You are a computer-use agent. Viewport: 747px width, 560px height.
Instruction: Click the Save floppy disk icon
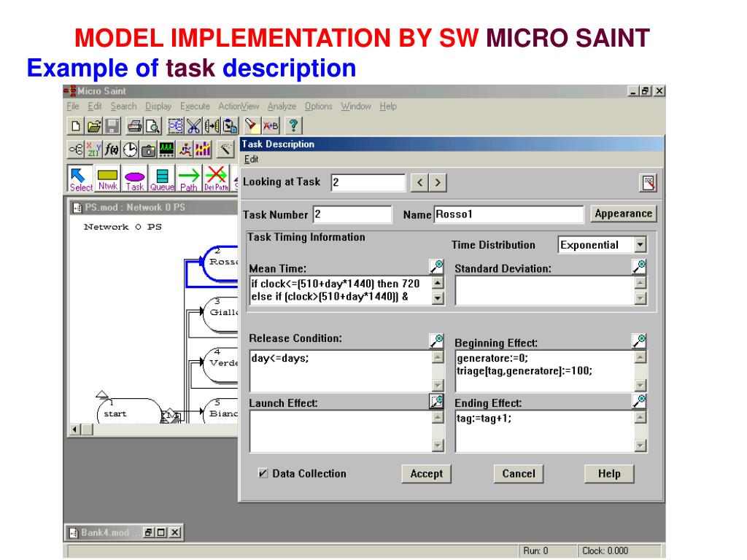point(112,126)
